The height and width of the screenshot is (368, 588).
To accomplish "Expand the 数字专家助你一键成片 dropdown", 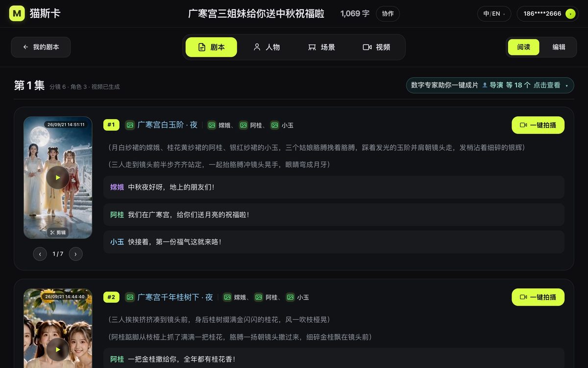I will [490, 85].
